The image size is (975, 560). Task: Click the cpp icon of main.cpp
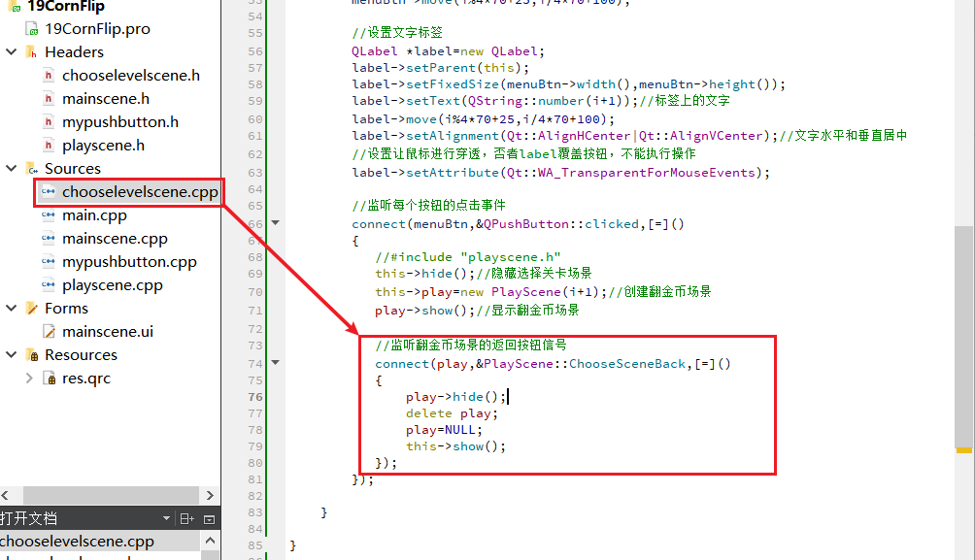click(x=49, y=215)
